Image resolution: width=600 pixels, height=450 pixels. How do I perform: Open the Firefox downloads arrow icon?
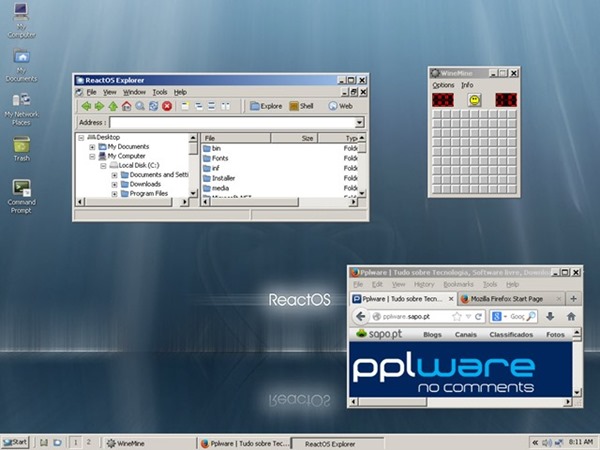tap(550, 316)
